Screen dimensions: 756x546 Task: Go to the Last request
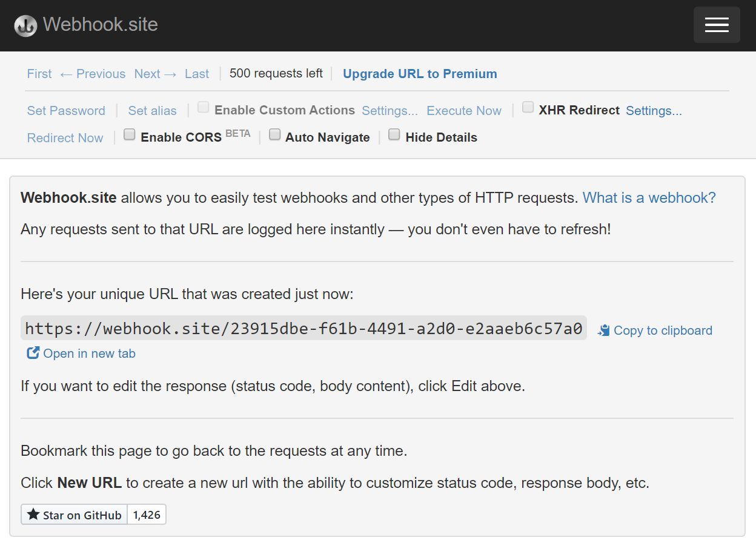[x=197, y=74]
